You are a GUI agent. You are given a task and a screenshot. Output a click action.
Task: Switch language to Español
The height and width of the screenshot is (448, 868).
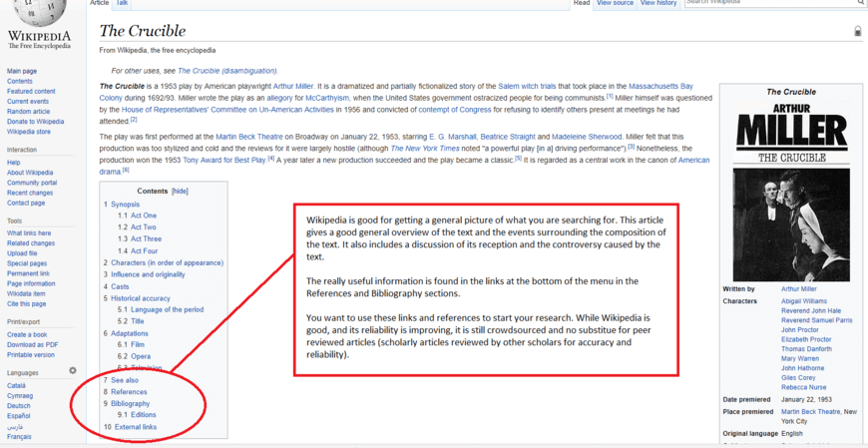click(x=18, y=416)
